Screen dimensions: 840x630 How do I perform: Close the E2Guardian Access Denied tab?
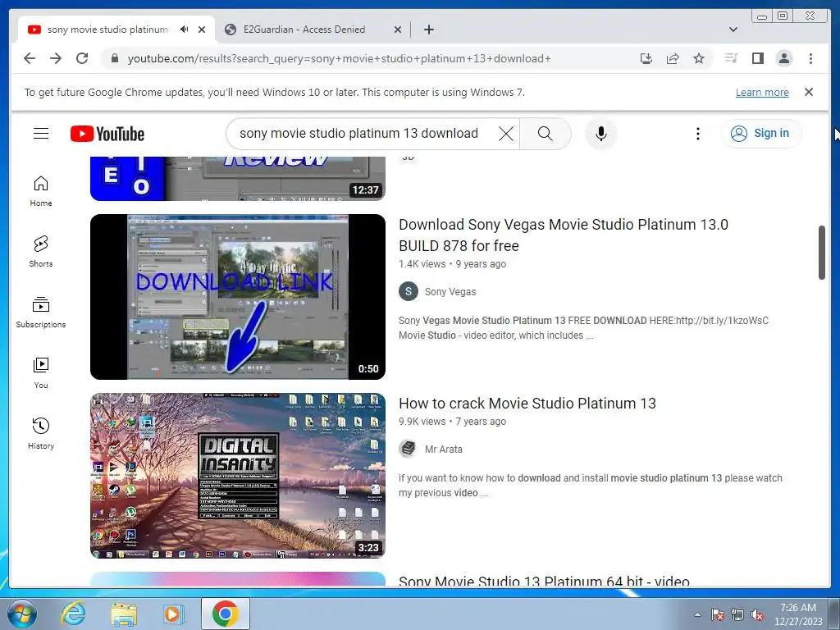[398, 30]
